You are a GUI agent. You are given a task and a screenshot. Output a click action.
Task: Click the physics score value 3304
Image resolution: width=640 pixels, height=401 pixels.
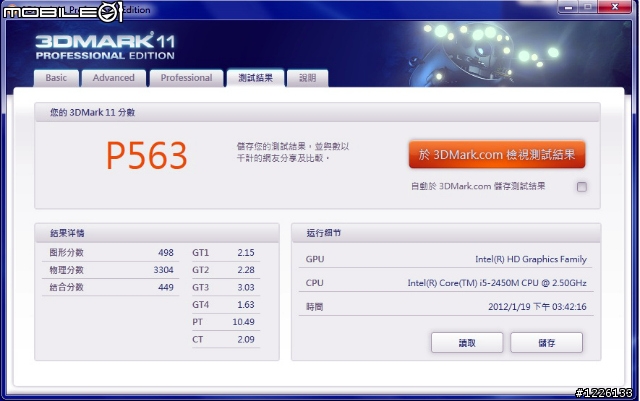(163, 270)
